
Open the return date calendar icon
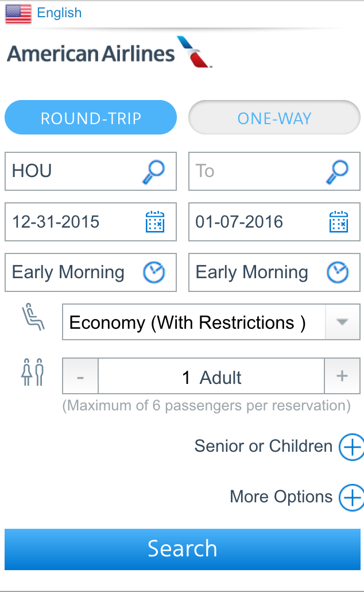(x=338, y=222)
